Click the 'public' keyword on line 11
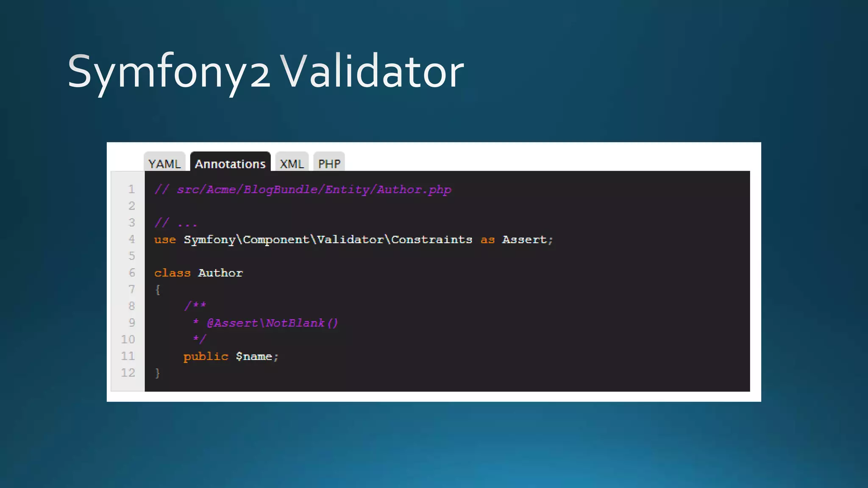Image resolution: width=868 pixels, height=488 pixels. (206, 357)
